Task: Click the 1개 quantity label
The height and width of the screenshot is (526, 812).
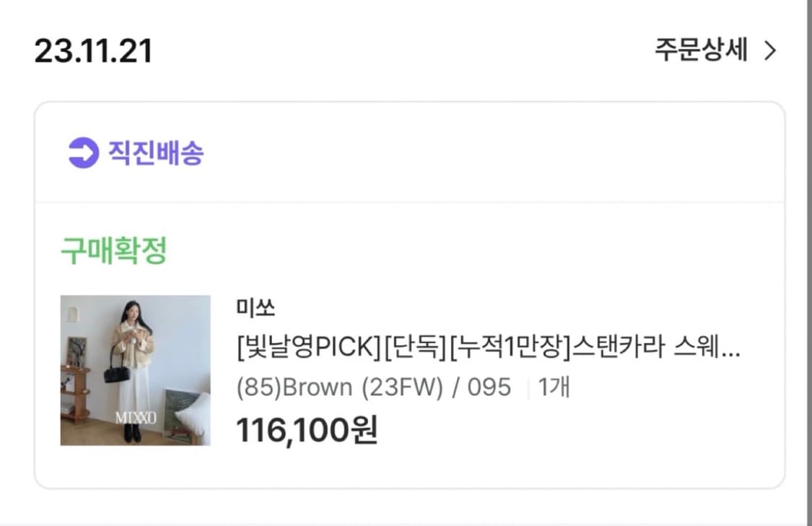Action: coord(554,387)
